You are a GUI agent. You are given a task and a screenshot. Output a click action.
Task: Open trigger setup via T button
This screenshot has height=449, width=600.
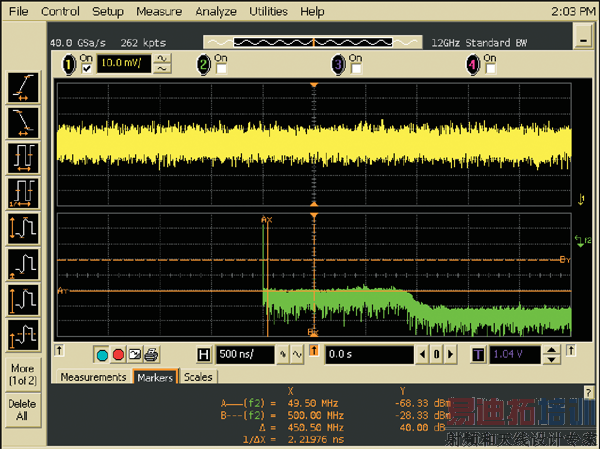(478, 355)
